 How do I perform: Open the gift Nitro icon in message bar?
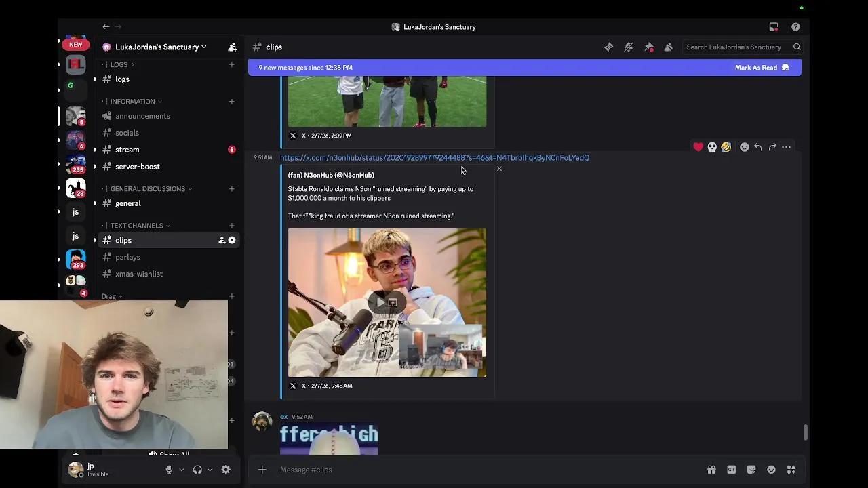[x=711, y=470]
